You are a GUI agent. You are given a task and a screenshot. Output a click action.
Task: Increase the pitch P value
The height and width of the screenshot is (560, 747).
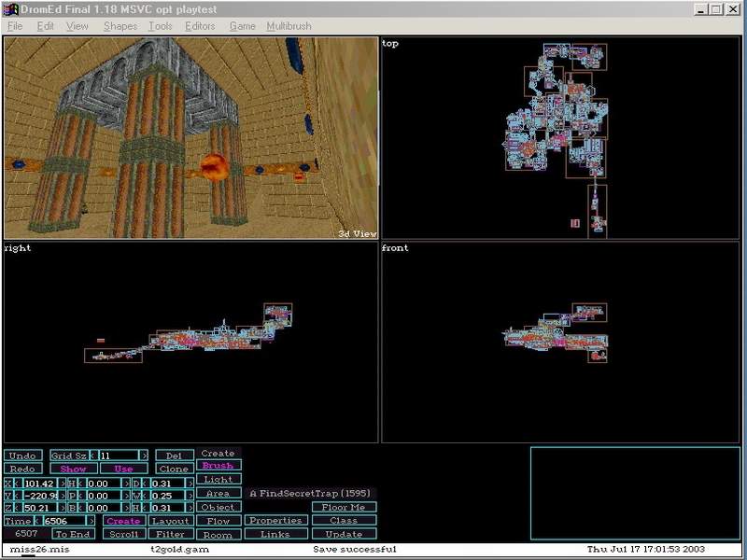126,496
